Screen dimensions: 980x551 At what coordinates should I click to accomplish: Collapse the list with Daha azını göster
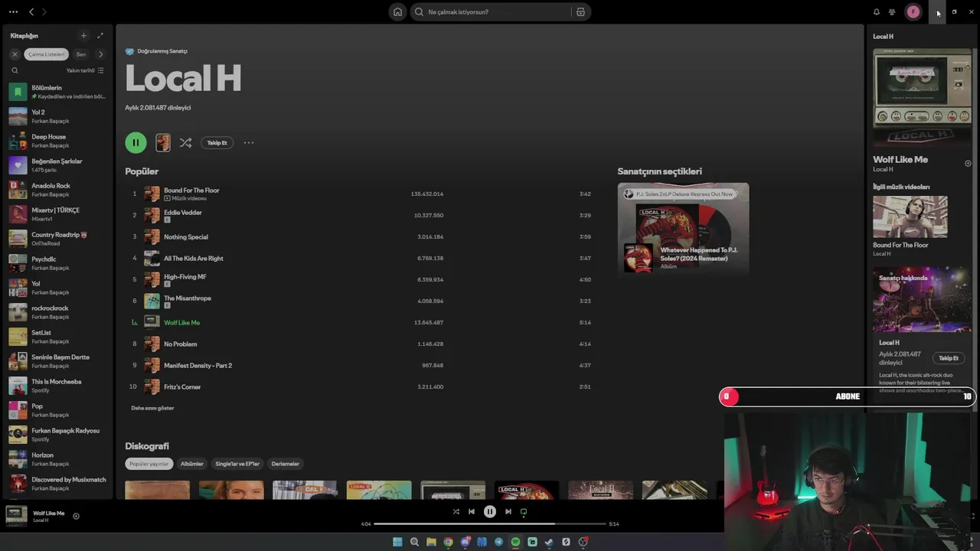[x=152, y=408]
